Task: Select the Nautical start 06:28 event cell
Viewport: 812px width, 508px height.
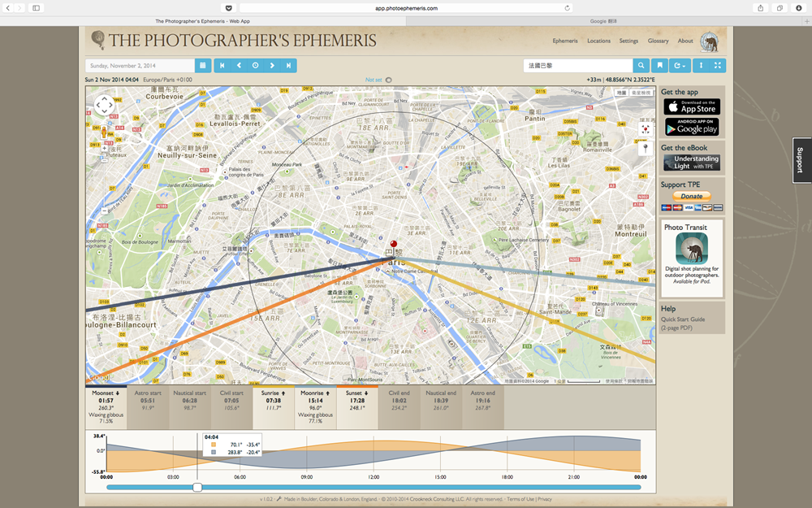Action: [189, 407]
